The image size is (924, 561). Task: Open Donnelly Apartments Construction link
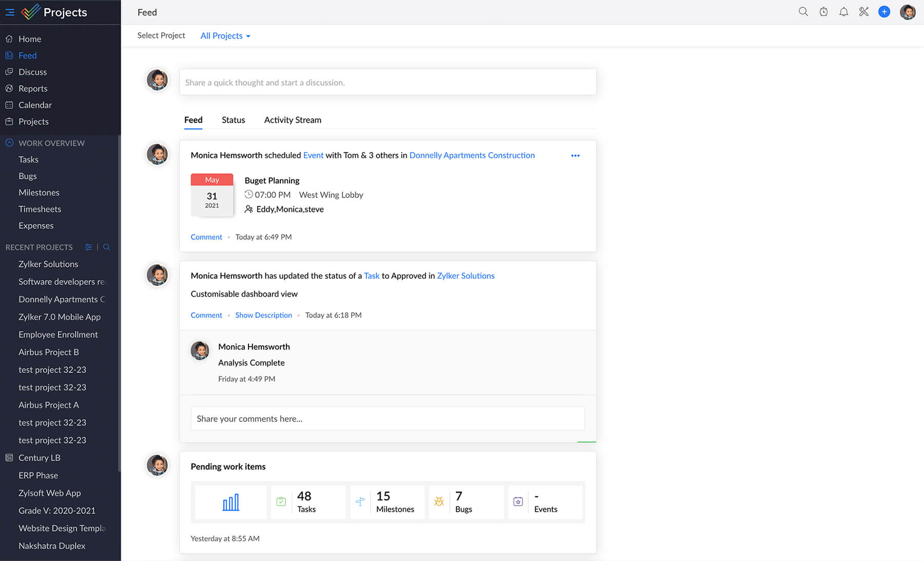tap(472, 155)
